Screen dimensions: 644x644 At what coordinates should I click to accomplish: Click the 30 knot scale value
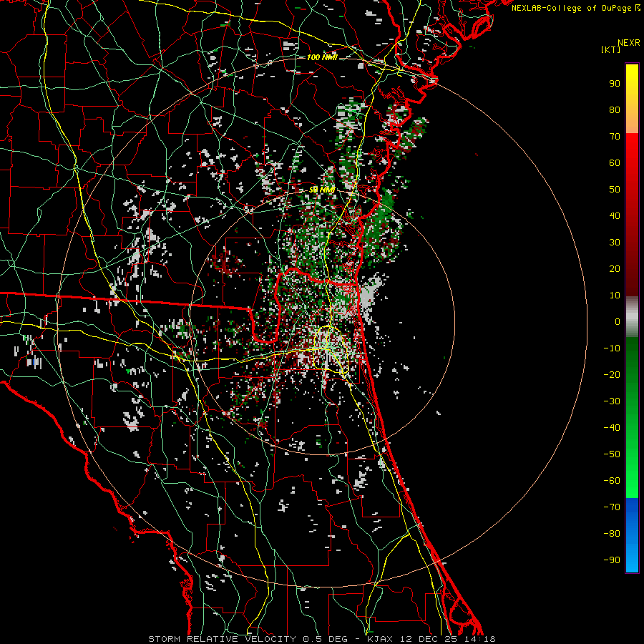tap(615, 243)
